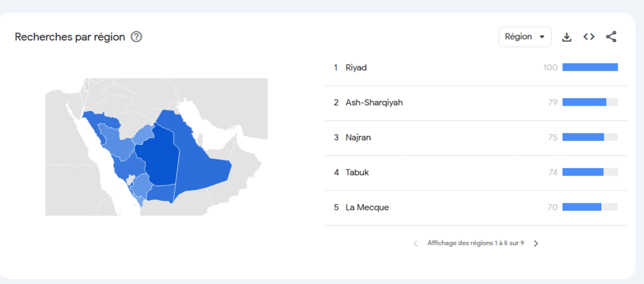Select Ash-Sharqiyah in the region list
Screen dimensions: 644x284
coord(374,102)
